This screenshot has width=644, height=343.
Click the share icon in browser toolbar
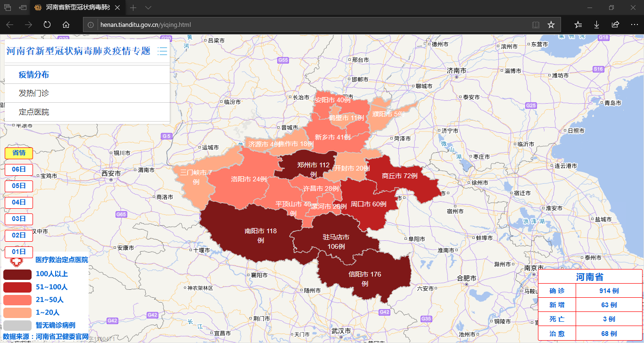click(x=615, y=24)
